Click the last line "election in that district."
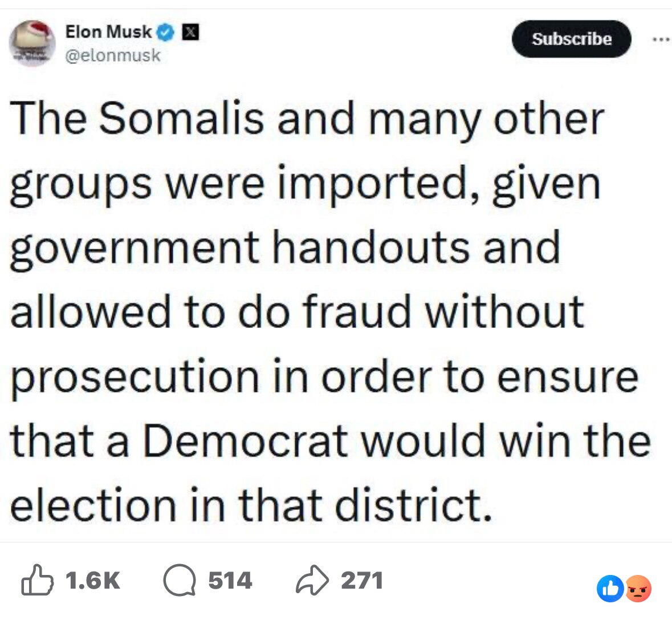 point(251,505)
